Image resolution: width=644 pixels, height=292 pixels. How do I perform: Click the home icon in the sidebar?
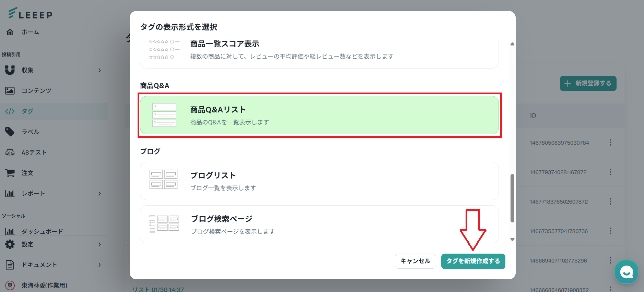tap(10, 32)
